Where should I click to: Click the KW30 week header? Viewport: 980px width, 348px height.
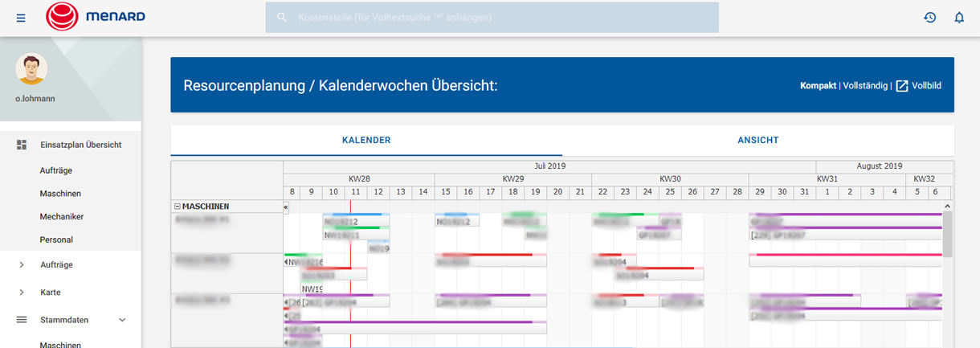(x=670, y=179)
